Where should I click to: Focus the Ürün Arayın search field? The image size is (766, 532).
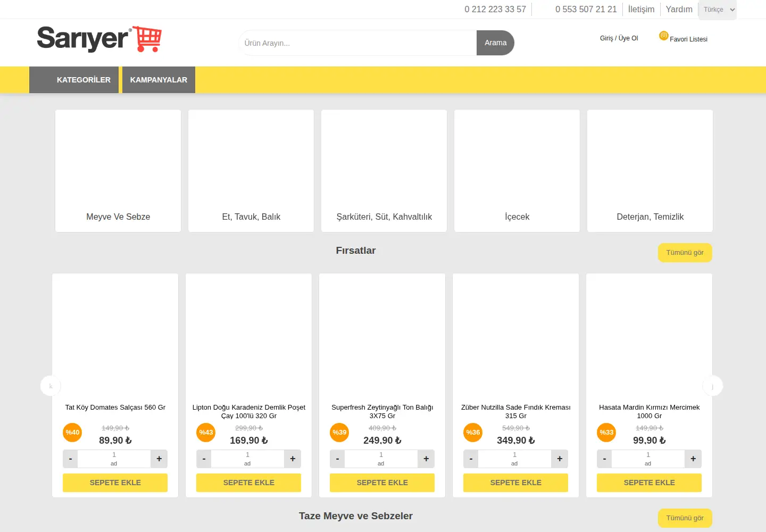point(358,43)
